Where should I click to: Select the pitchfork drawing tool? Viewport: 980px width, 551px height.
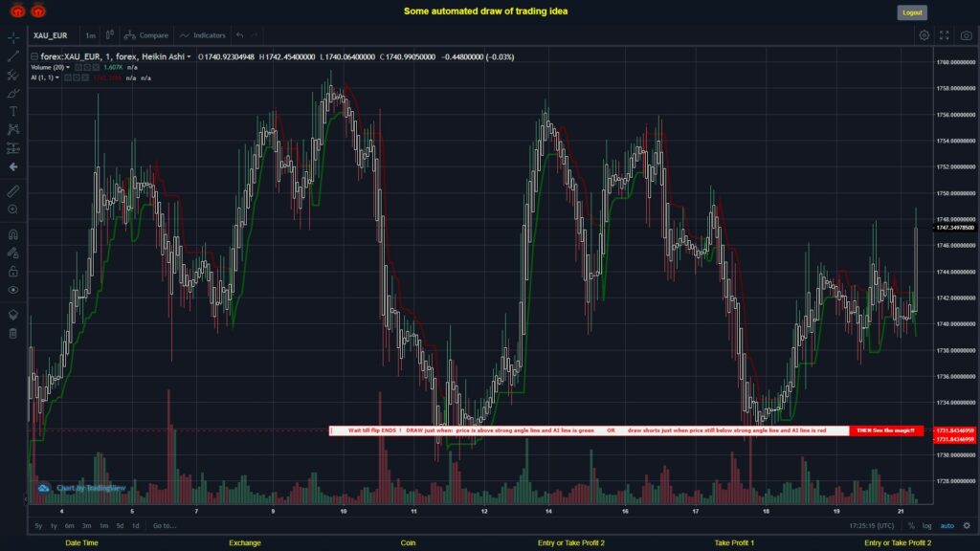[13, 75]
